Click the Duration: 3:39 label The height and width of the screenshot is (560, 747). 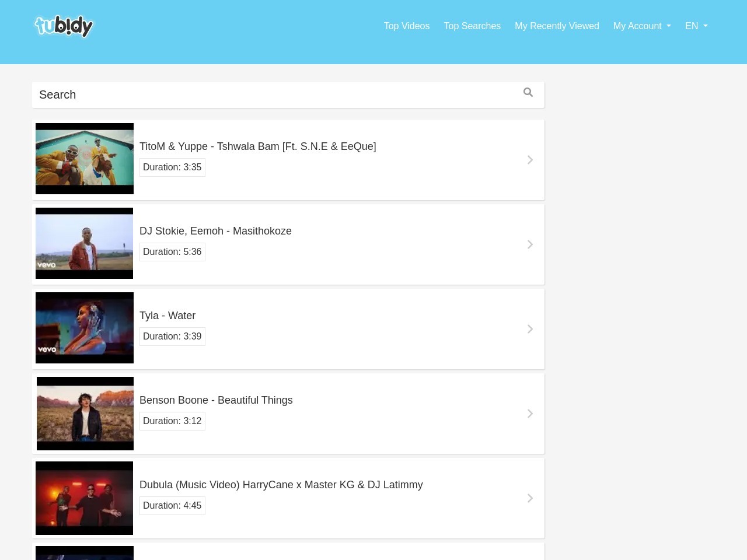[x=172, y=337]
